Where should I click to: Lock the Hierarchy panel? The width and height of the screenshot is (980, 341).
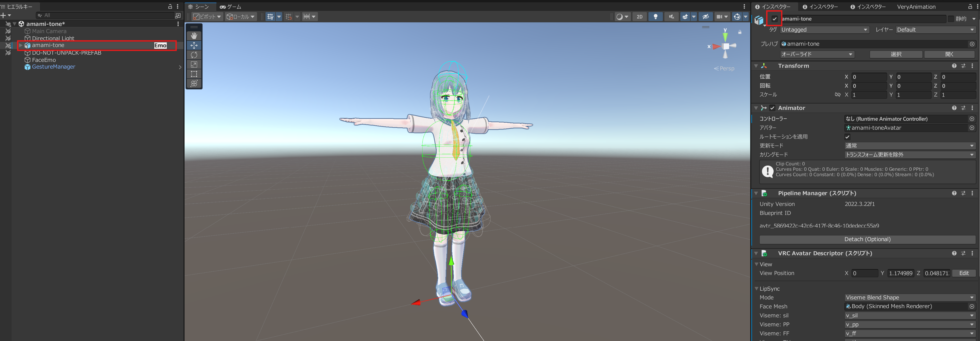(x=170, y=6)
